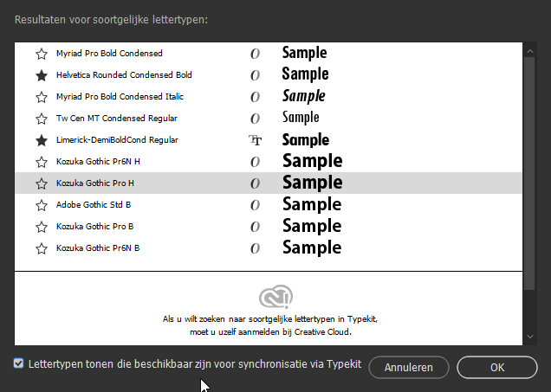Star the Tw Cen MT Condensed font
Image resolution: width=551 pixels, height=392 pixels.
coord(41,119)
